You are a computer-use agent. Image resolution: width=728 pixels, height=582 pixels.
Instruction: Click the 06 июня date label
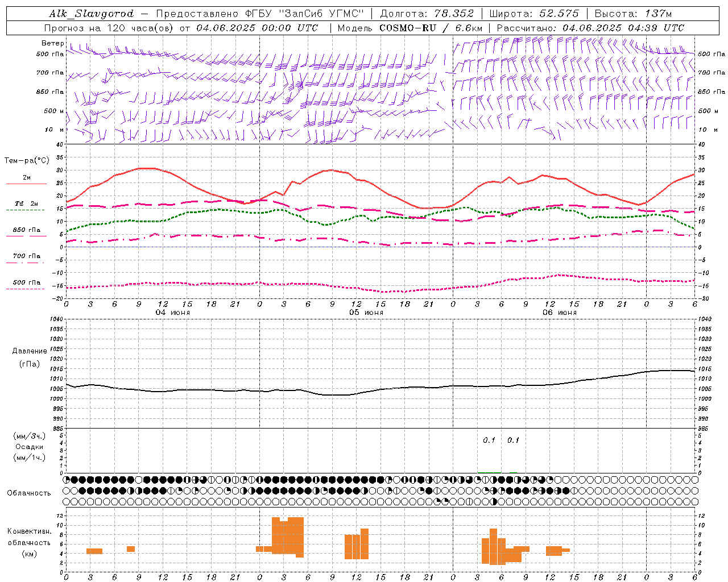[559, 313]
